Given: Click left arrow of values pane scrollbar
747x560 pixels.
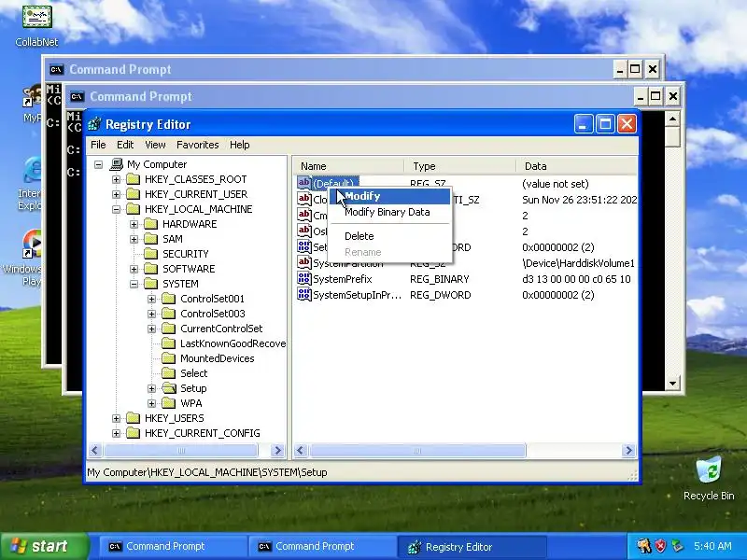Looking at the screenshot, I should coord(301,450).
